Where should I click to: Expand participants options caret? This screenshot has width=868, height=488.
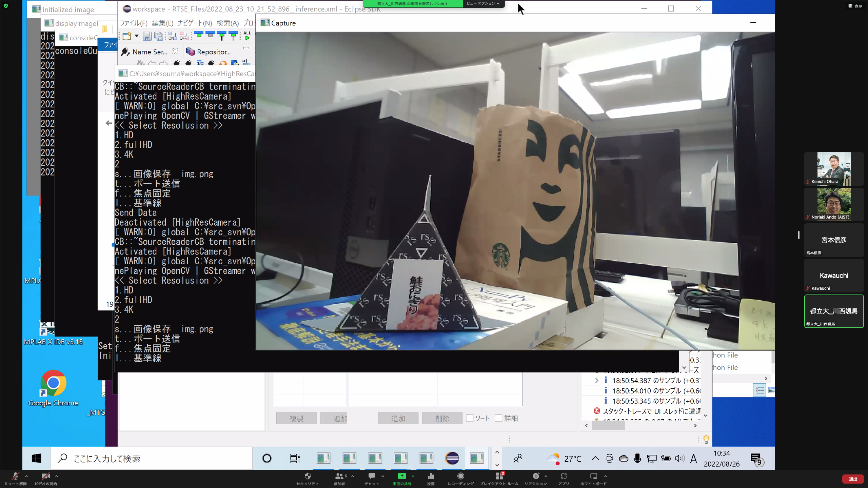353,476
